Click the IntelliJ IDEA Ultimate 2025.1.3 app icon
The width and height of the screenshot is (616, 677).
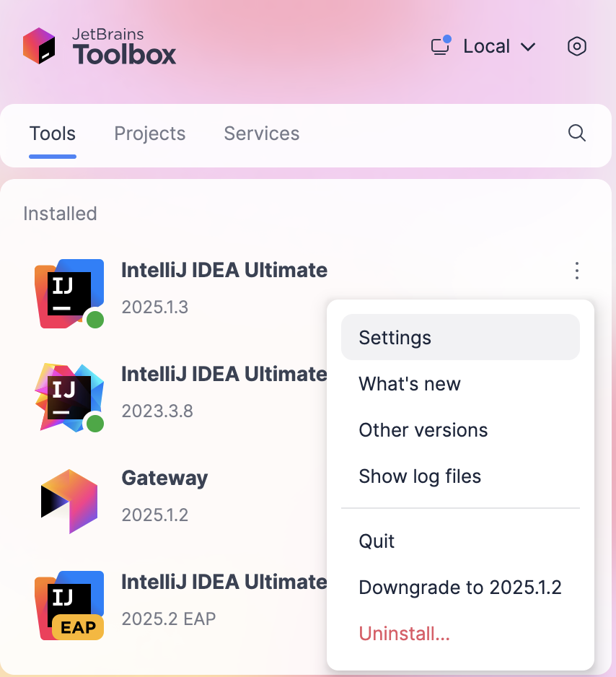[x=69, y=294]
